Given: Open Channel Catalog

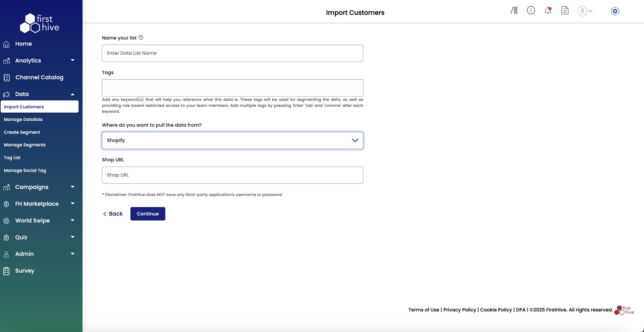Looking at the screenshot, I should coord(39,77).
